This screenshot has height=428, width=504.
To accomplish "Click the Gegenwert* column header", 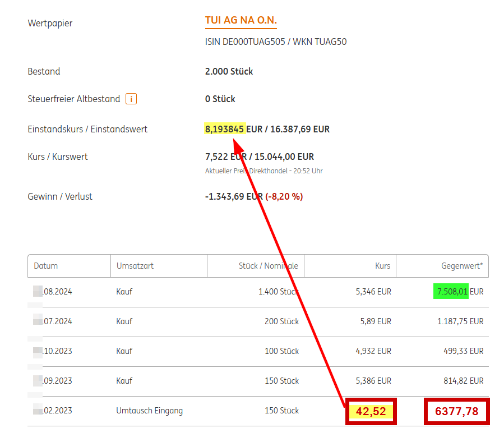I will [x=462, y=266].
